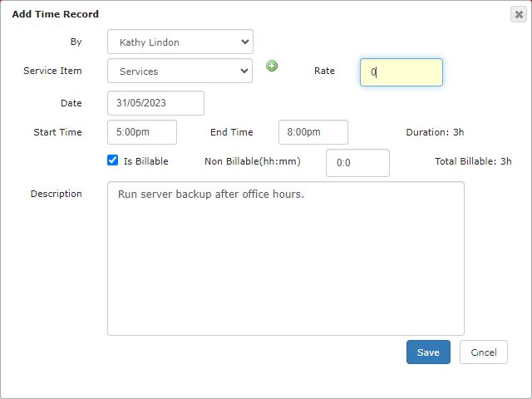
Task: Click the End Time field showing 8:00pm
Action: [x=313, y=132]
